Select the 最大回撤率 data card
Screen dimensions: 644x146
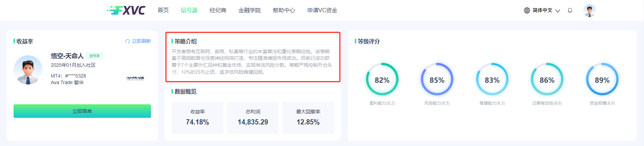[x=308, y=117]
